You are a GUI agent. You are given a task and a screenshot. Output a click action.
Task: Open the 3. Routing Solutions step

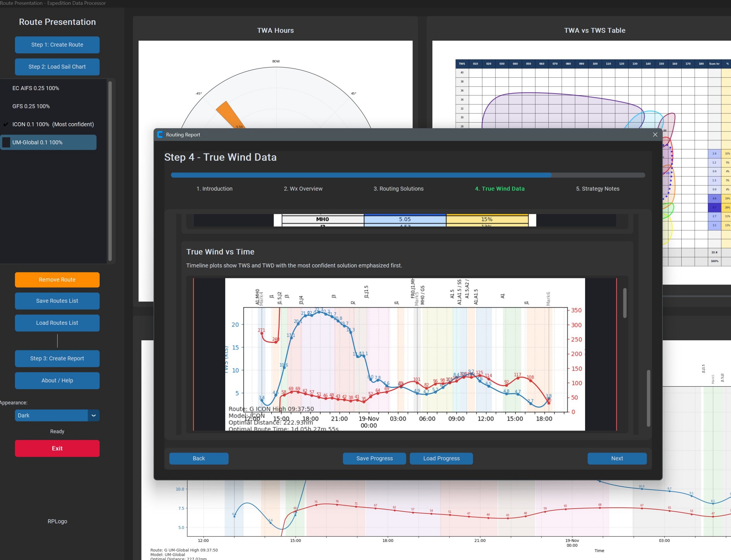tap(398, 189)
